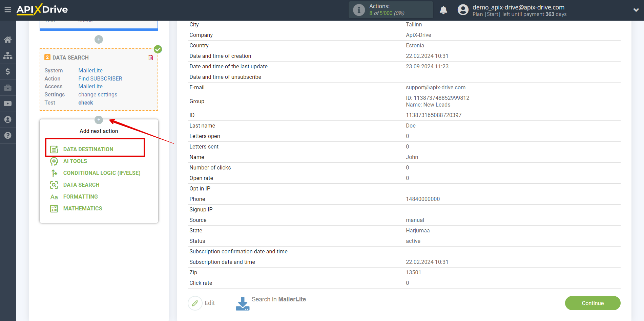The image size is (644, 321).
Task: Click the Status value active
Action: click(413, 241)
